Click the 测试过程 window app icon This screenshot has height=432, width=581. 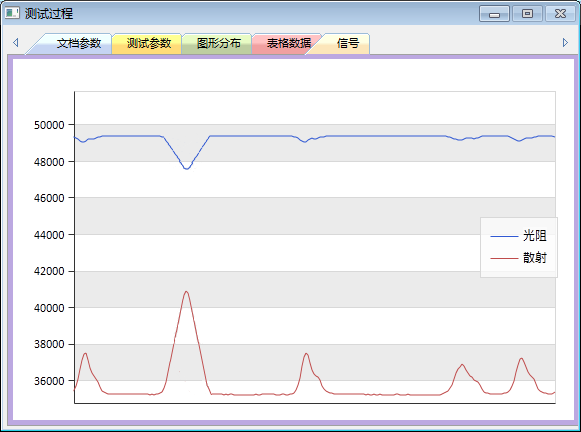[x=12, y=13]
